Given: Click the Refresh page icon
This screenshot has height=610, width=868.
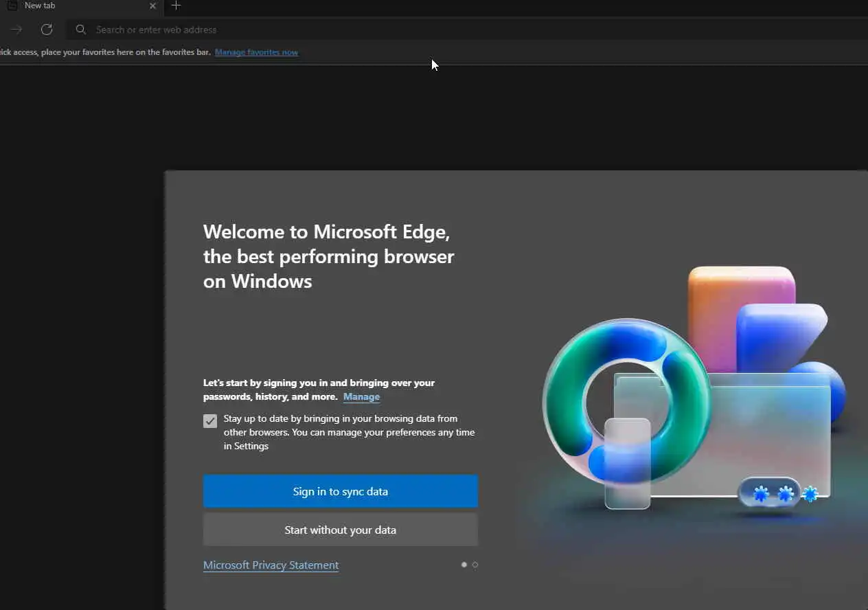Looking at the screenshot, I should click(x=47, y=30).
